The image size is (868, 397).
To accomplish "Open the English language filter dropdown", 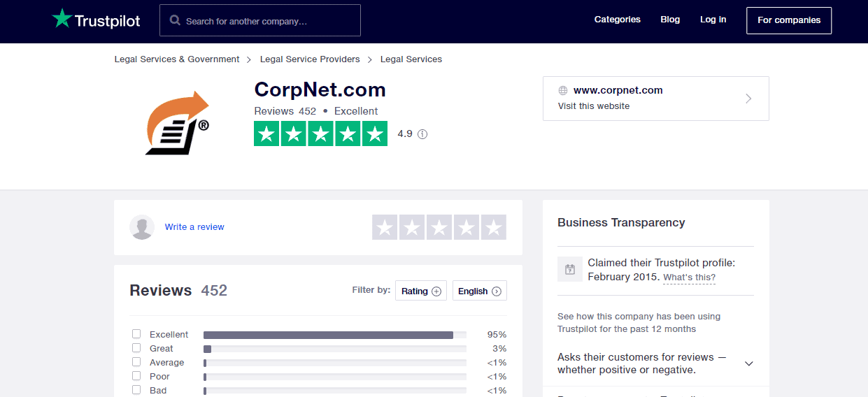I will click(x=480, y=291).
